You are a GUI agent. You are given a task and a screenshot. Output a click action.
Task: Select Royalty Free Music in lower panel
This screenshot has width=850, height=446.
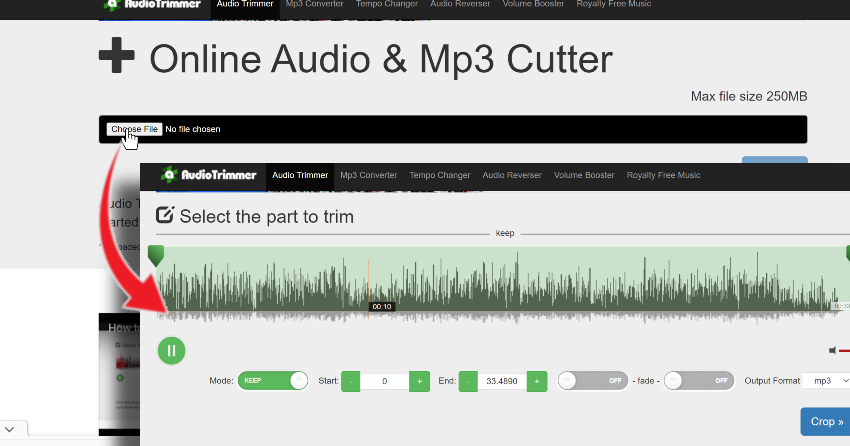(664, 176)
